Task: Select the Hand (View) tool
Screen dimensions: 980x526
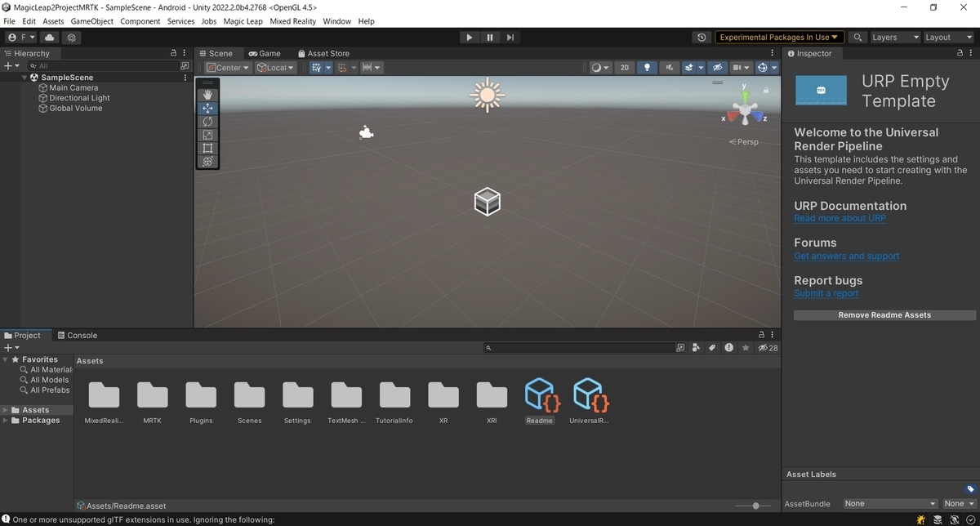Action: click(207, 94)
